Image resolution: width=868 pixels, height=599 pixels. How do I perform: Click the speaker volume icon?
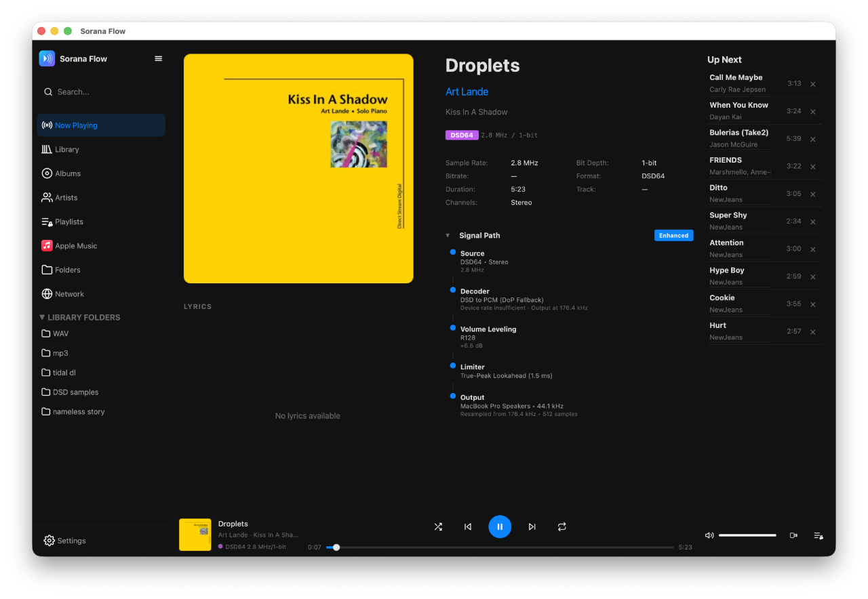coord(709,535)
